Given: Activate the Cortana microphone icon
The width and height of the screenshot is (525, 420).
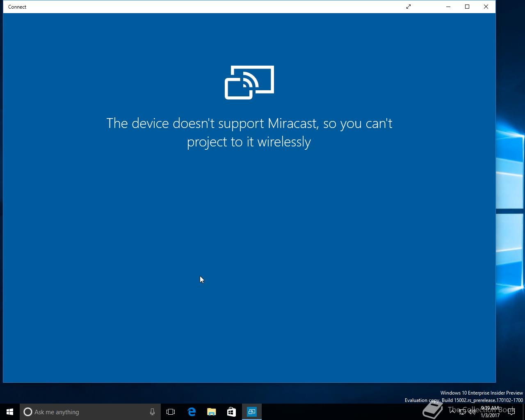Looking at the screenshot, I should point(152,412).
